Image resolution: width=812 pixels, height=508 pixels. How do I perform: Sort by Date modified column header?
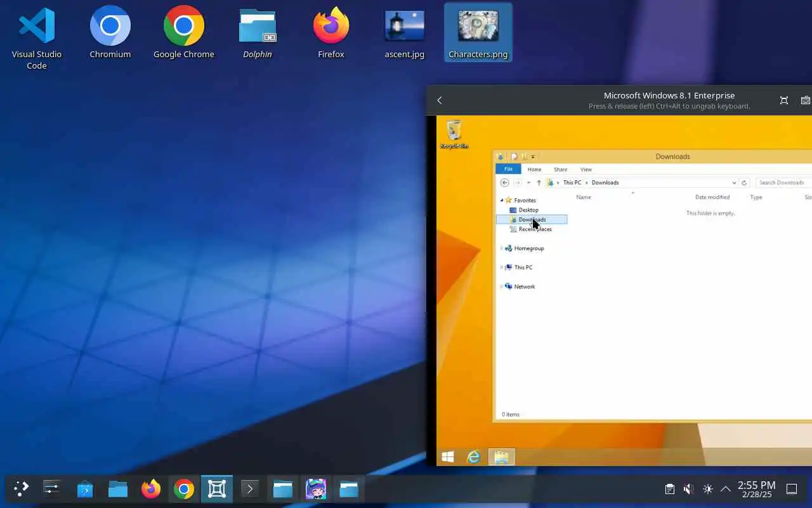pyautogui.click(x=712, y=197)
